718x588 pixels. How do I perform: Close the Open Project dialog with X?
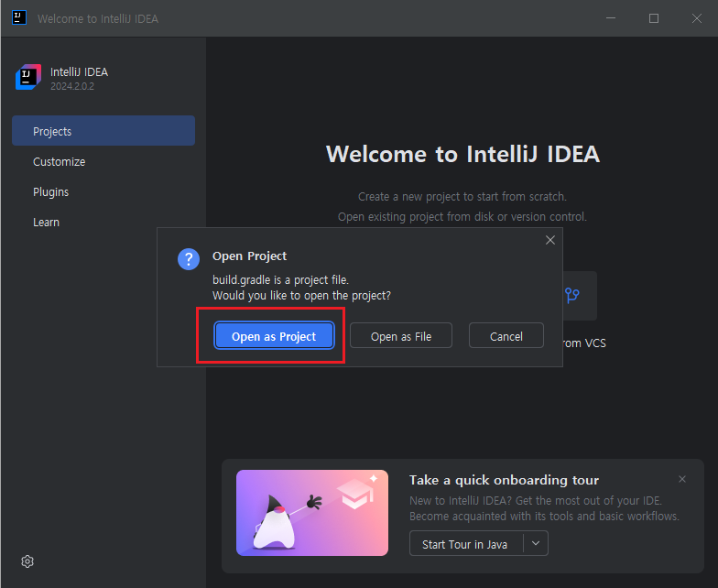pos(549,240)
